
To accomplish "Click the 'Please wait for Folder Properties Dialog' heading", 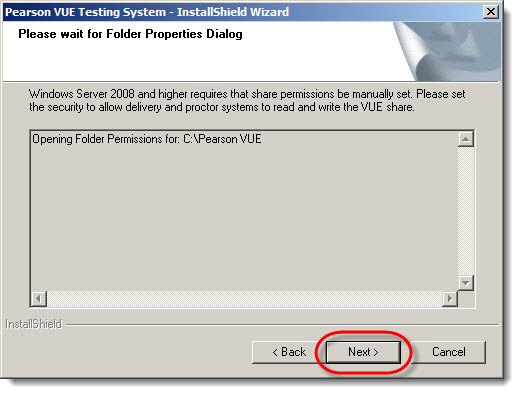I will [x=130, y=34].
